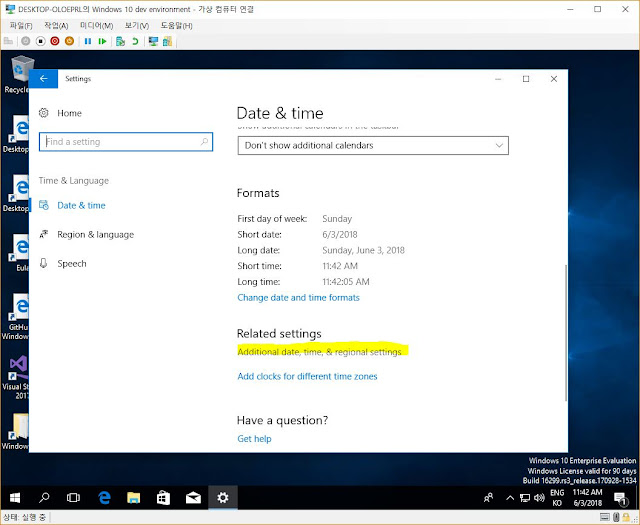Click the network tray icon
This screenshot has height=525, width=640.
tap(525, 498)
